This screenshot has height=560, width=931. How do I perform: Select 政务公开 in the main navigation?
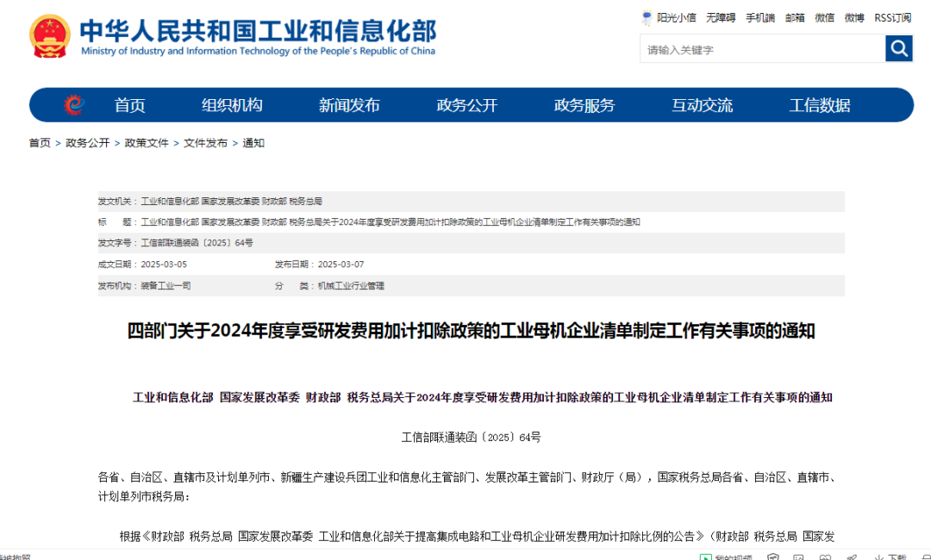click(x=467, y=105)
